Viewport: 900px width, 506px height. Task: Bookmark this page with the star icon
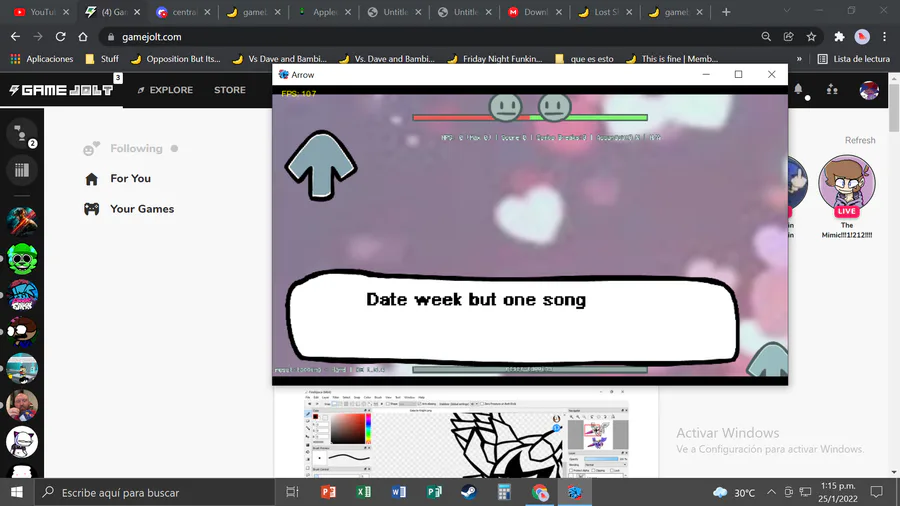point(811,37)
